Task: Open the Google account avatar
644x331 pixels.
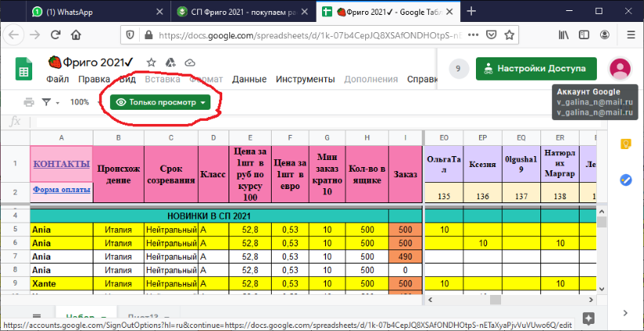Action: [620, 68]
